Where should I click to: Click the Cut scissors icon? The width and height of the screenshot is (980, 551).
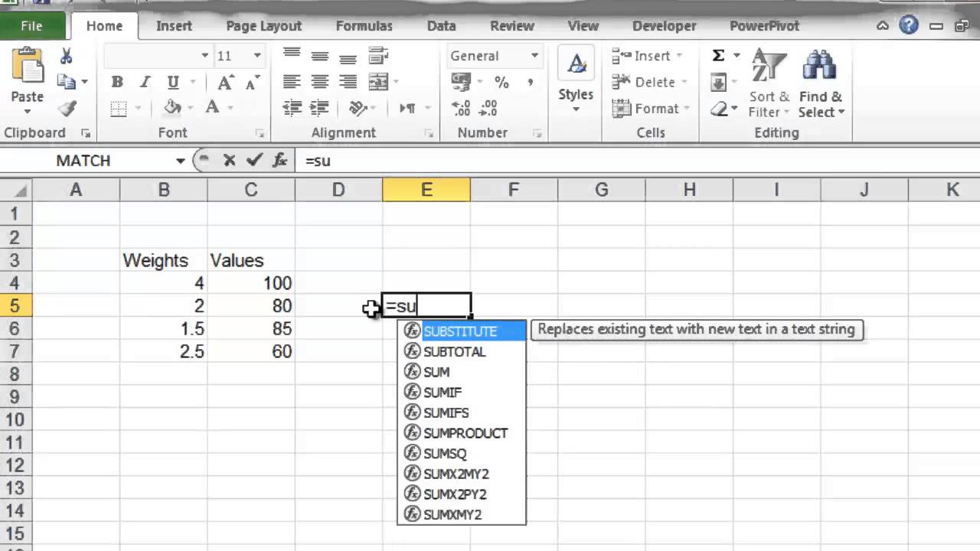point(66,56)
